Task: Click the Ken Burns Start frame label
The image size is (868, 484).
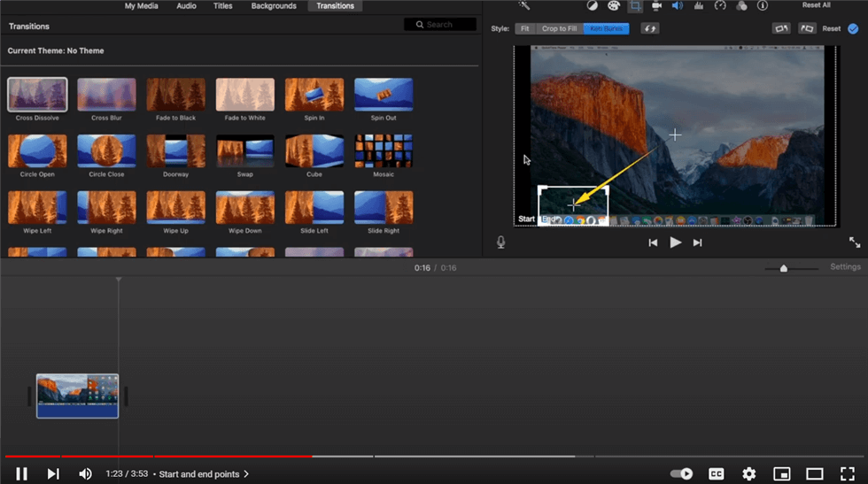Action: pyautogui.click(x=526, y=219)
